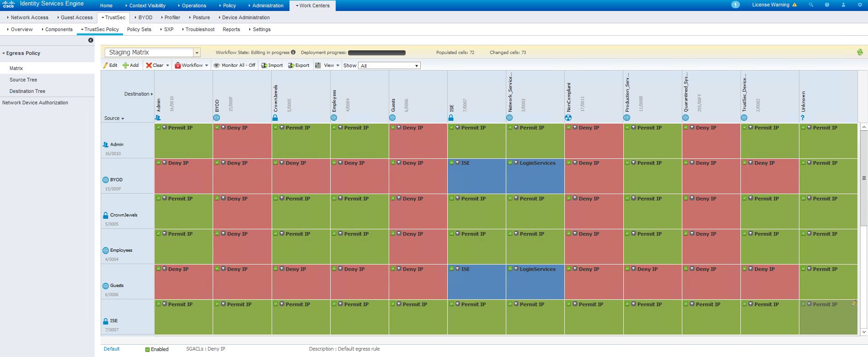
Task: Expand the Workflow dropdown arrow
Action: click(x=206, y=65)
